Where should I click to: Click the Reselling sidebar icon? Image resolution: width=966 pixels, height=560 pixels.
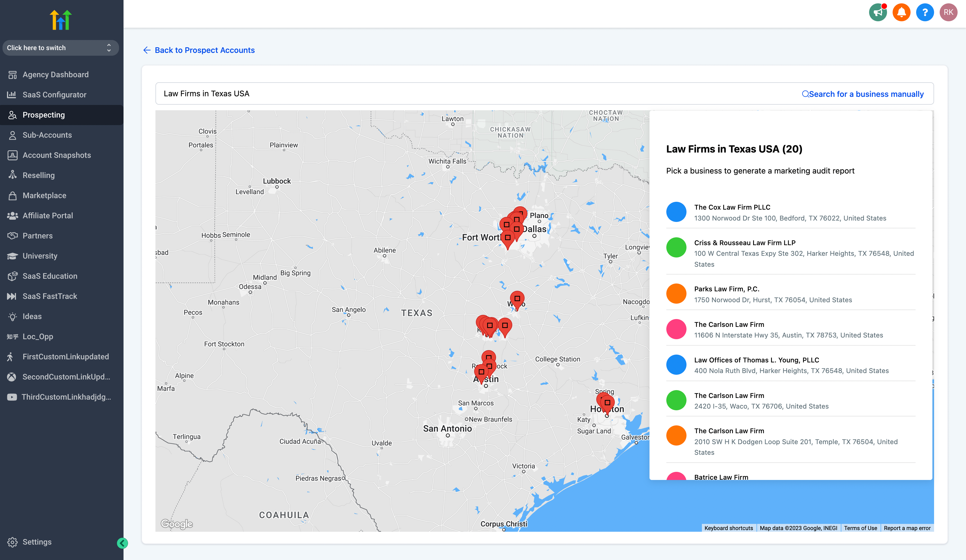point(12,175)
